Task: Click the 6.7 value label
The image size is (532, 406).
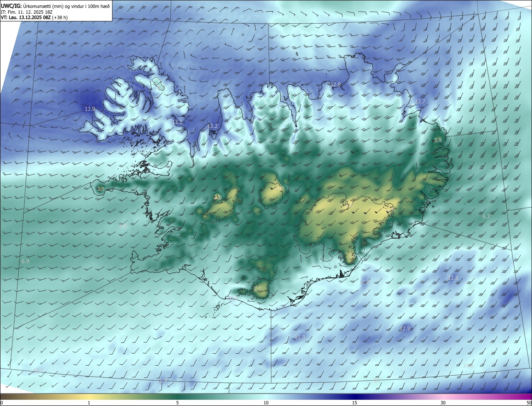Action: [x=486, y=217]
